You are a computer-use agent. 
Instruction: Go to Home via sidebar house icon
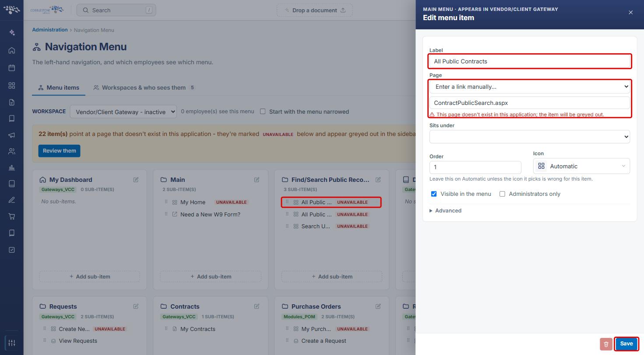pos(12,50)
